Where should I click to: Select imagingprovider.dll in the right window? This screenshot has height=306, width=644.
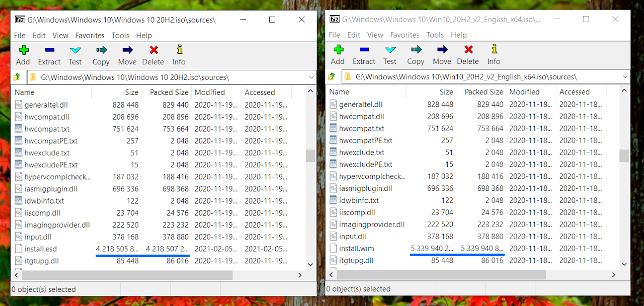372,224
